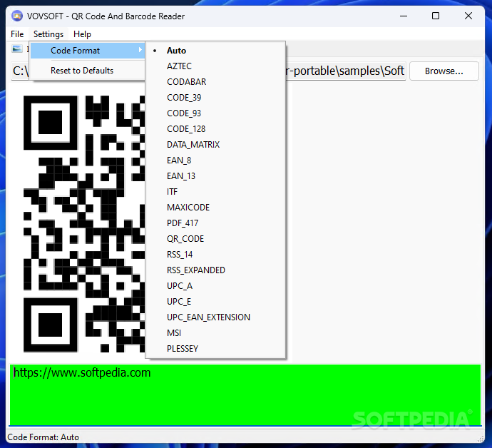This screenshot has width=492, height=448.
Task: Choose ITF from format list
Action: click(215, 192)
